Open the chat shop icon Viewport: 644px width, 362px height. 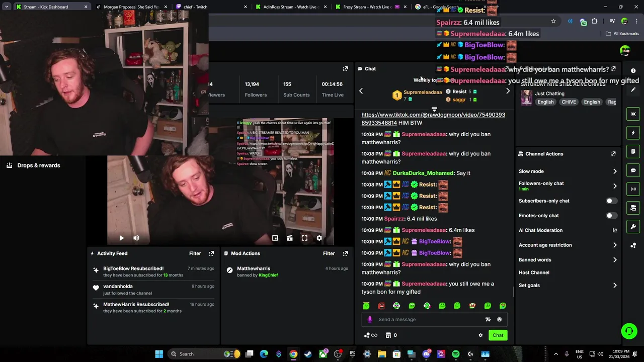click(388, 335)
